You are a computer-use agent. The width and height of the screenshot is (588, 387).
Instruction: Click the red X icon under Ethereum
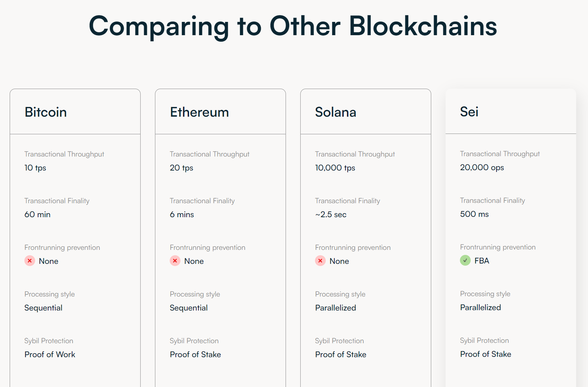pos(175,261)
